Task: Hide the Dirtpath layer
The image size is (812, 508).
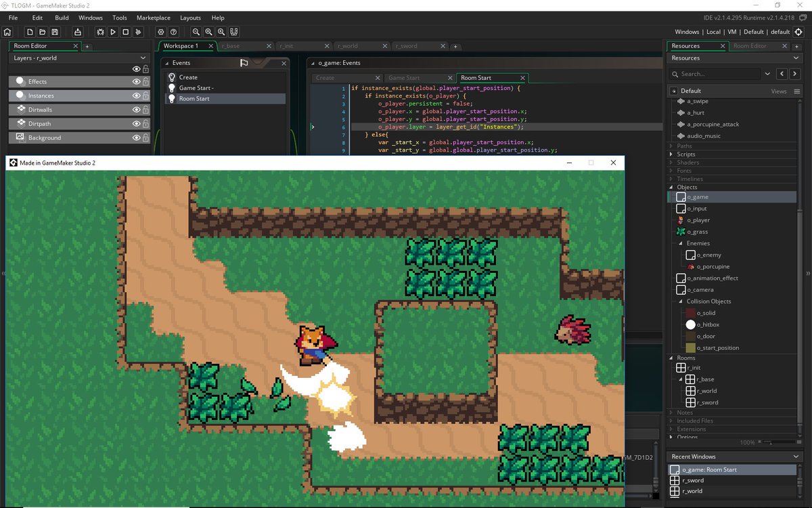Action: [137, 124]
